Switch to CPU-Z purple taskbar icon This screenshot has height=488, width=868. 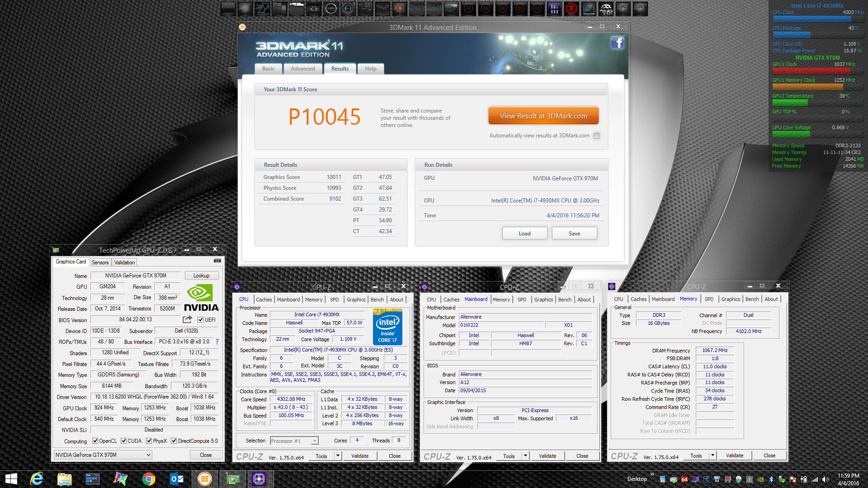tap(259, 479)
